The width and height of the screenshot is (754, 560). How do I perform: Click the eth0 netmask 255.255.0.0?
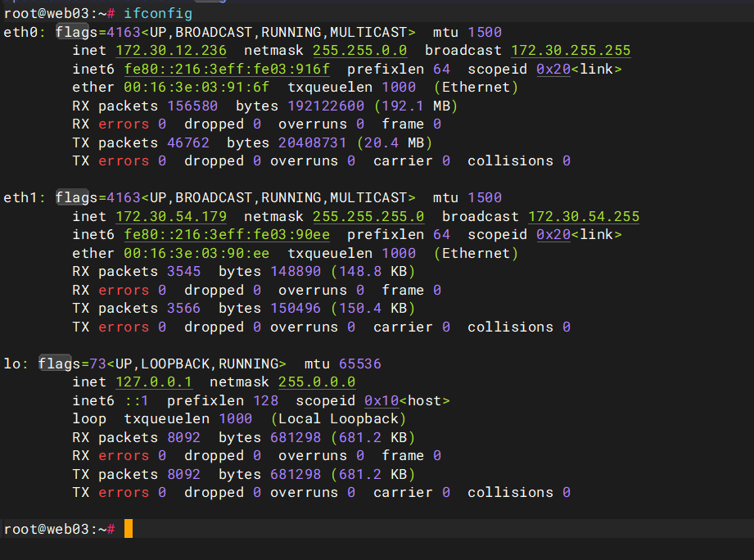click(359, 51)
